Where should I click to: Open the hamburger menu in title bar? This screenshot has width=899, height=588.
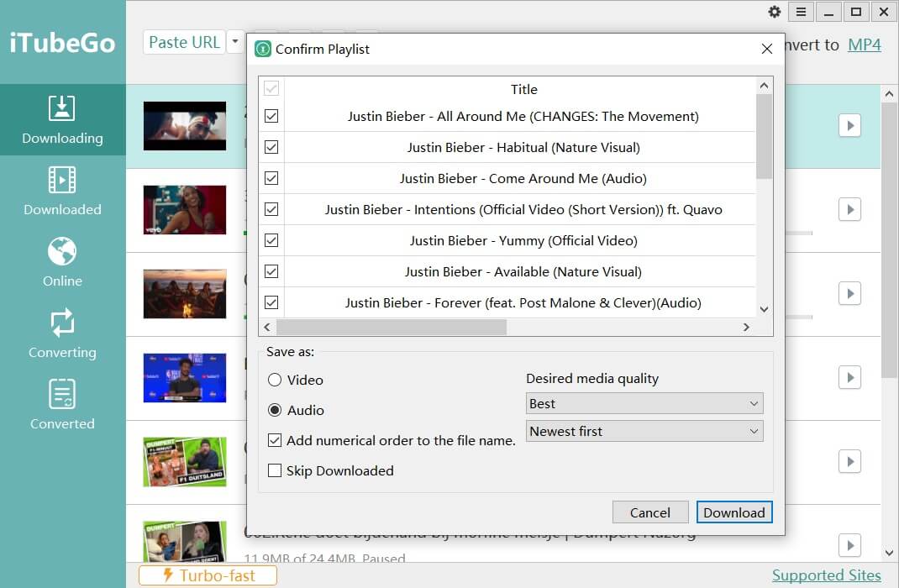coord(801,12)
